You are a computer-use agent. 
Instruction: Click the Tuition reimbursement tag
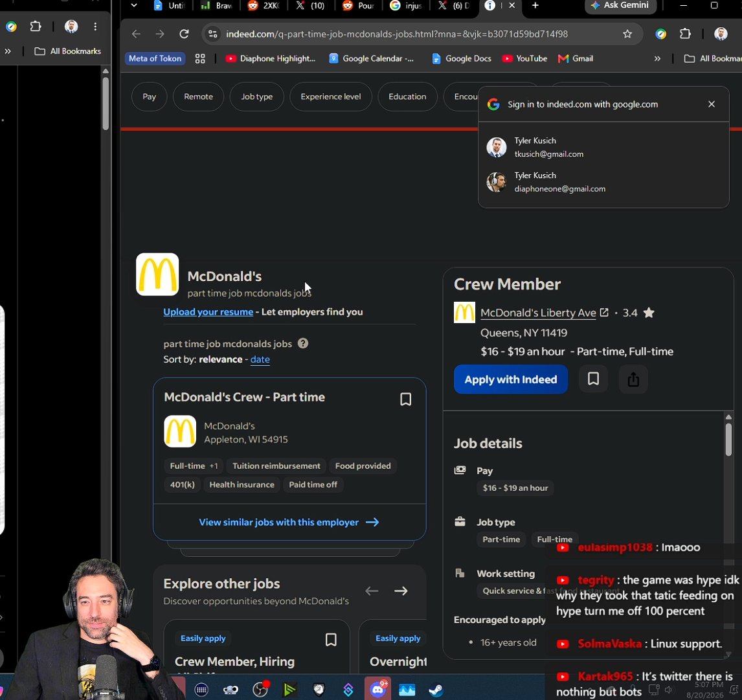point(276,466)
